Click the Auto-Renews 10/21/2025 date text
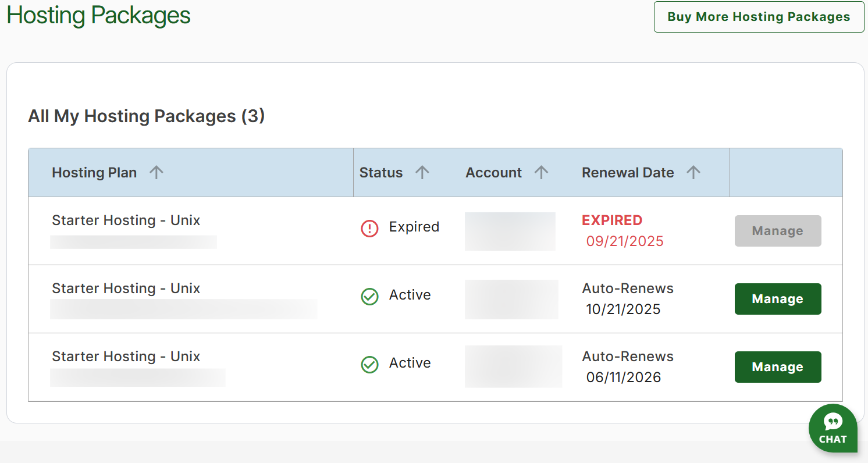Image resolution: width=868 pixels, height=463 pixels. coord(623,309)
